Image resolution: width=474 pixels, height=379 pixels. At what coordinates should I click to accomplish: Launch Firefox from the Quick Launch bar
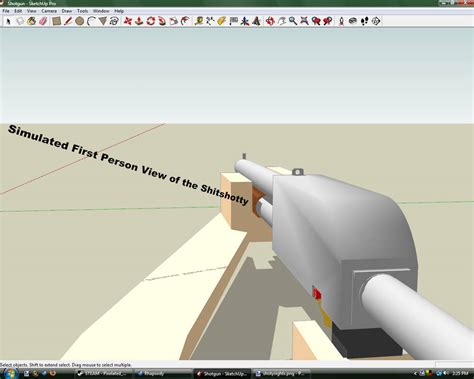point(53,374)
